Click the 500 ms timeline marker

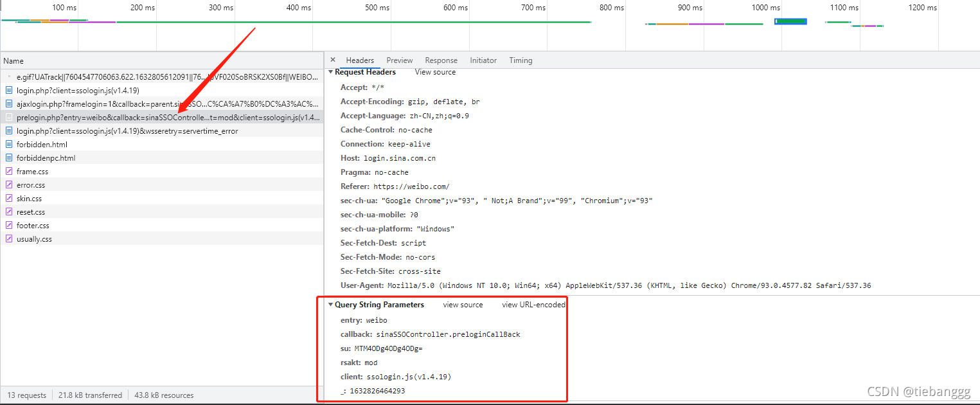pos(377,8)
